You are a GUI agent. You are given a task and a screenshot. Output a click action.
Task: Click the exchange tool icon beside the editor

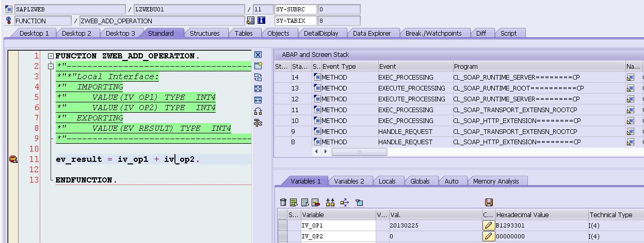[258, 77]
